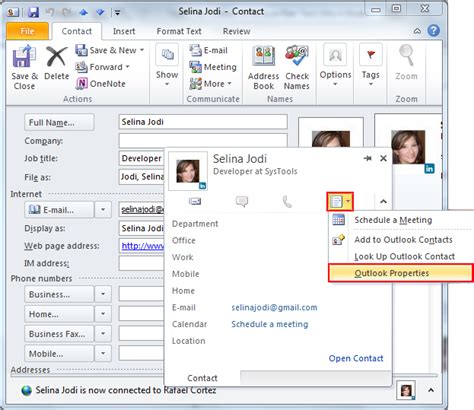Viewport: 474px width, 410px height.
Task: Open dropdown beside the Business Fax... button
Action: click(x=103, y=334)
